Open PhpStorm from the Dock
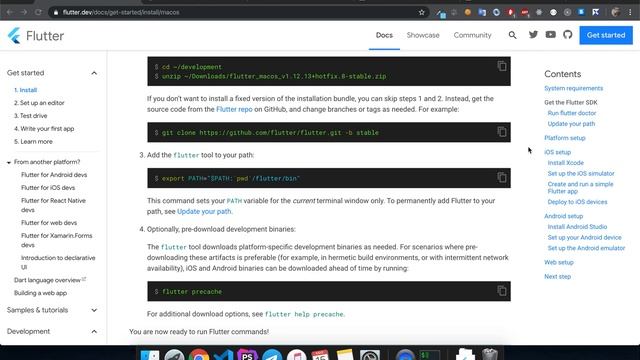The height and width of the screenshot is (360, 640). 247,355
